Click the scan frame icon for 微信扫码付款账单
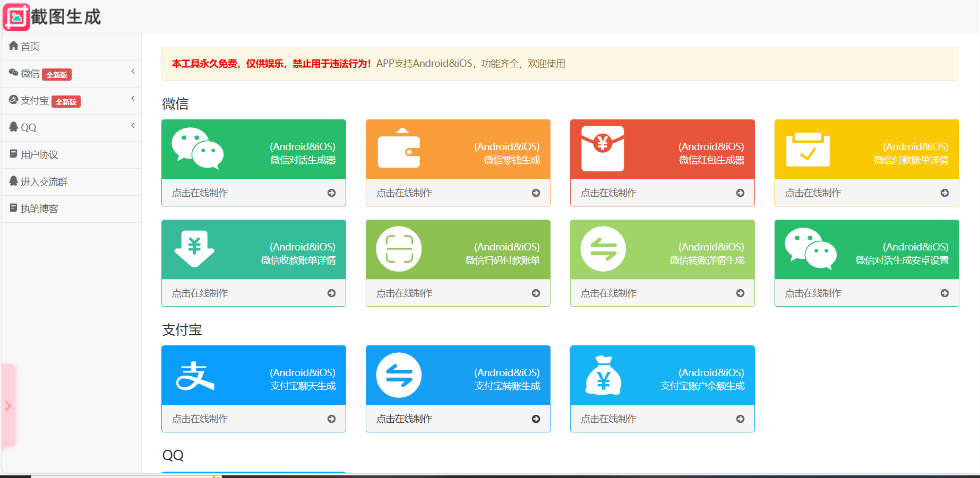Screen dimensions: 980x478 [399, 249]
